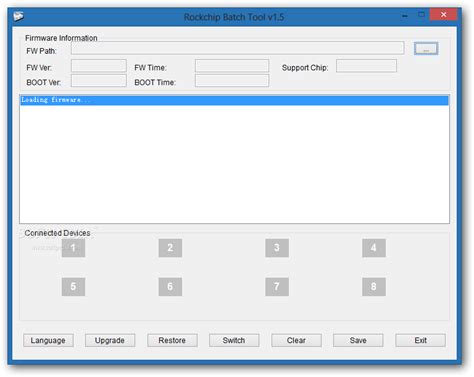Focus the FW Path field
This screenshot has width=474, height=377.
(237, 48)
